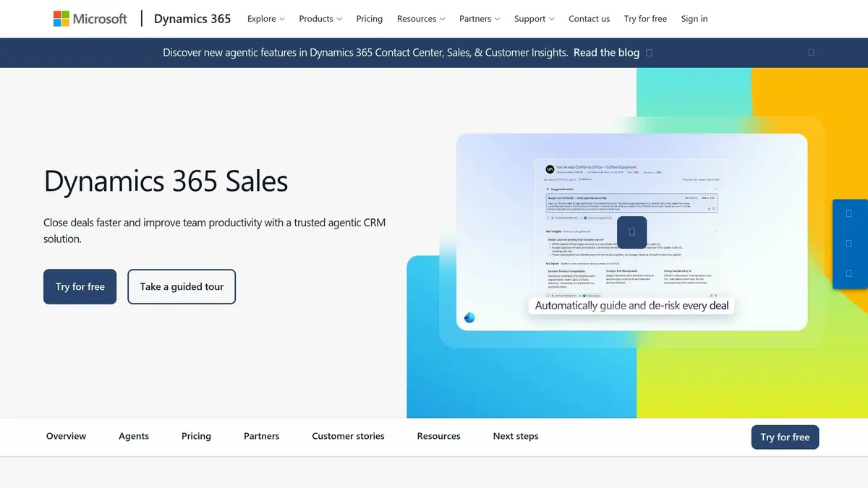This screenshot has width=868, height=488.
Task: Click the bottom icon in the blue side panel
Action: click(x=848, y=273)
